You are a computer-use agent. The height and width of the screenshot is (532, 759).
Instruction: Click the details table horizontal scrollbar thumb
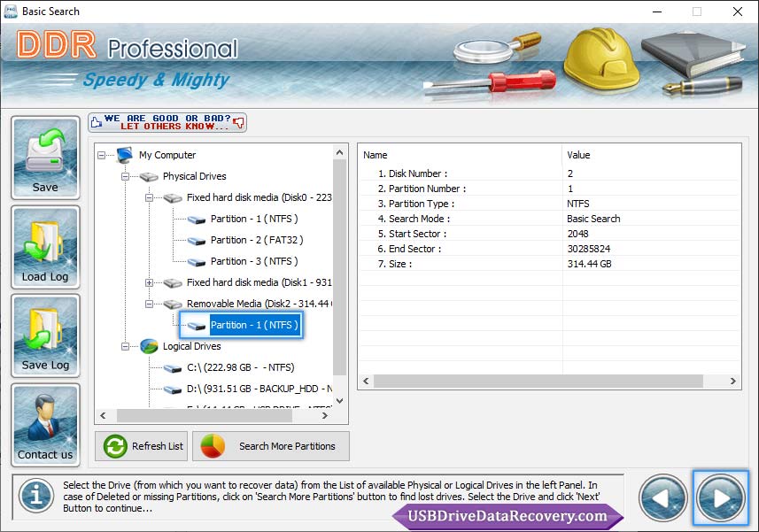point(538,382)
